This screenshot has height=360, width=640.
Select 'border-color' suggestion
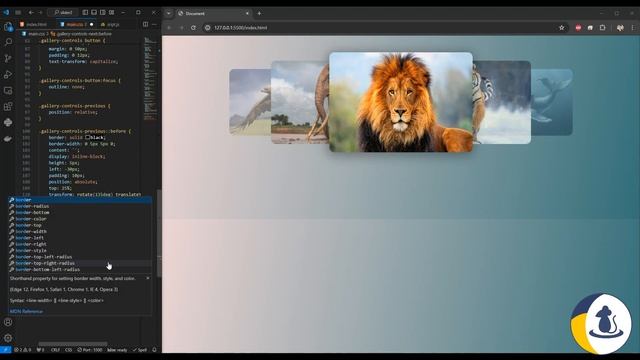(80, 219)
